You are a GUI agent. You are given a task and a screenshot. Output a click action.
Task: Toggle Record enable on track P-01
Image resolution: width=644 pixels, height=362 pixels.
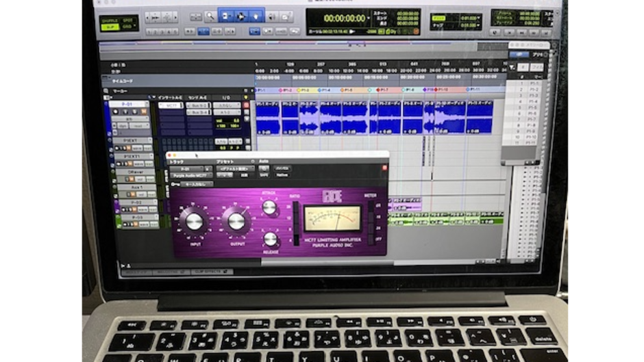pos(115,112)
